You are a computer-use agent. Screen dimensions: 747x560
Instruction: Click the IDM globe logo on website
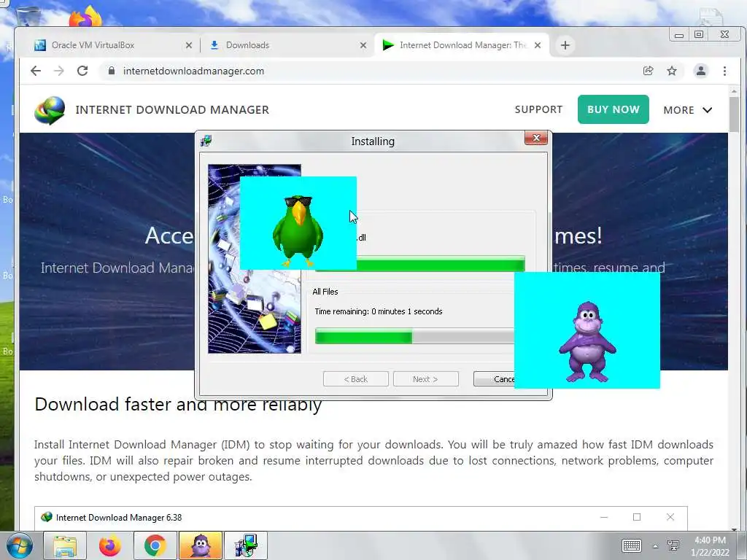point(50,110)
